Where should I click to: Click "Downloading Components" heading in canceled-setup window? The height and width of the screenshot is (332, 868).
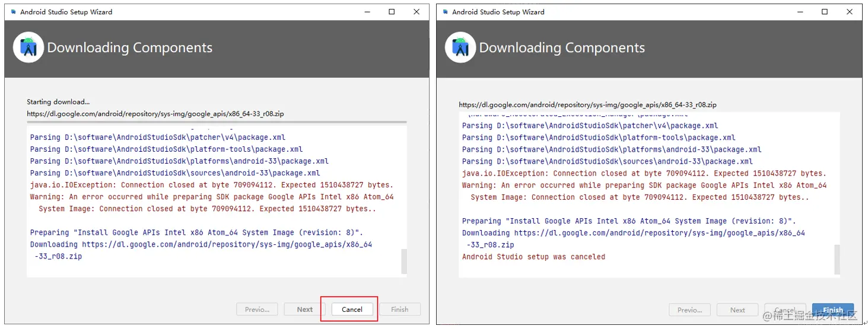[562, 48]
